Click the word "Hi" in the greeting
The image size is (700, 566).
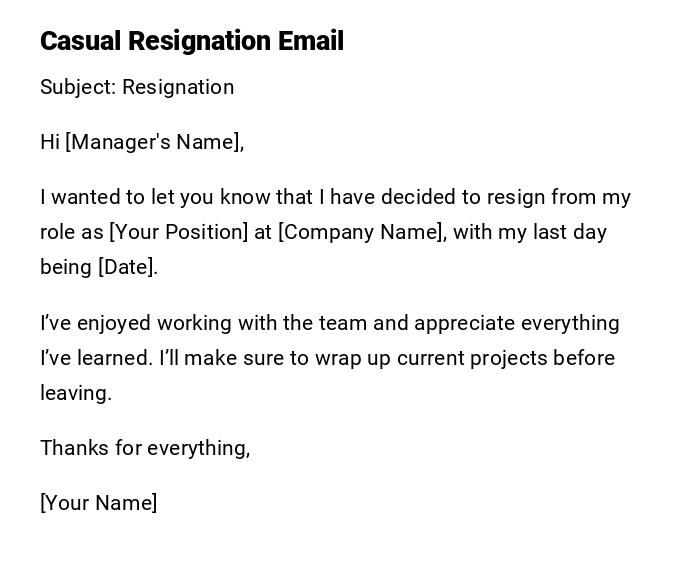tap(50, 142)
